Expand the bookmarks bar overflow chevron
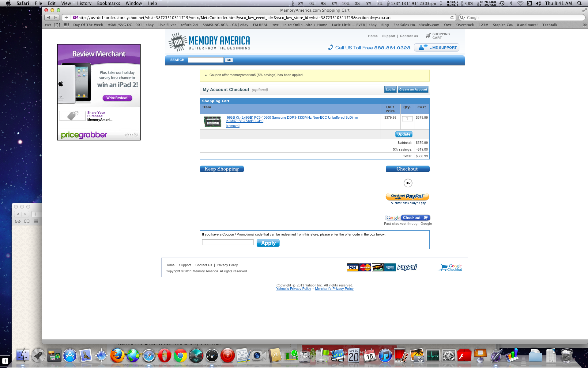The width and height of the screenshot is (588, 368). pos(584,25)
